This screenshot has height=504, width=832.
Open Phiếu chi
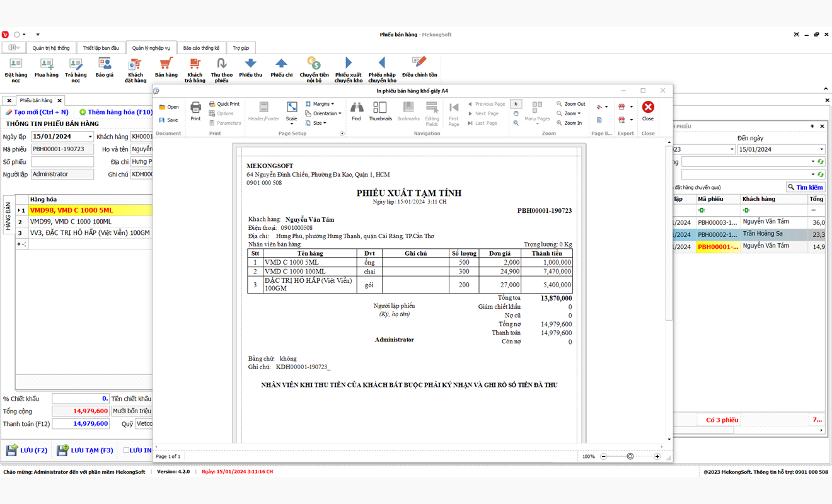pos(281,68)
